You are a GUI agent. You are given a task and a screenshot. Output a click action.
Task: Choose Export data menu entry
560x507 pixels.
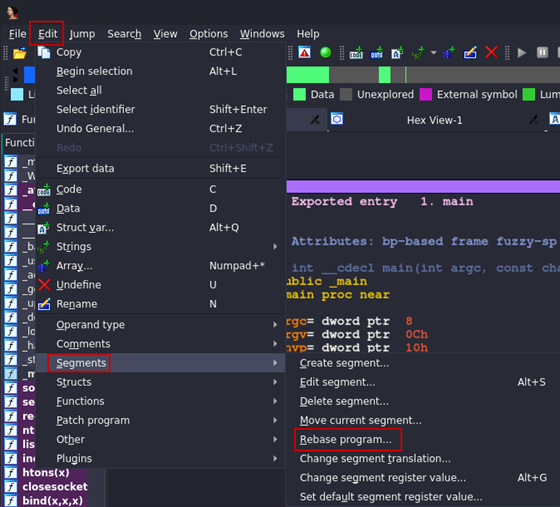(161, 168)
